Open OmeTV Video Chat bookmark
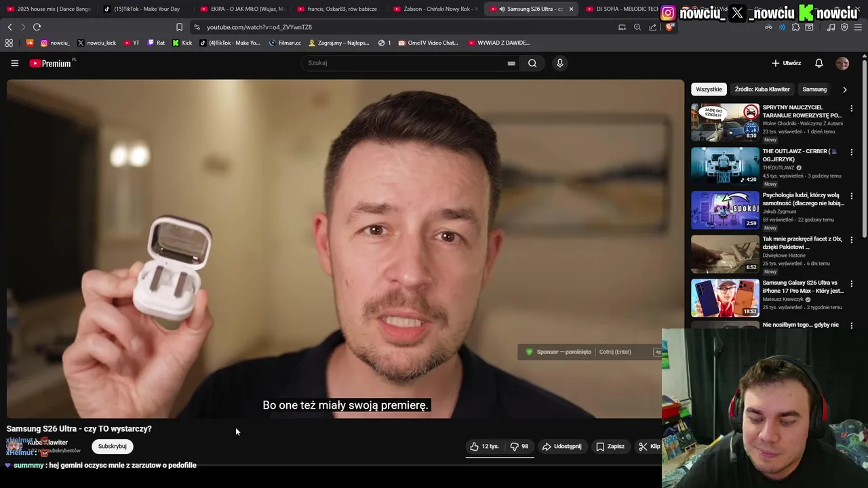Image resolution: width=868 pixels, height=488 pixels. click(429, 43)
